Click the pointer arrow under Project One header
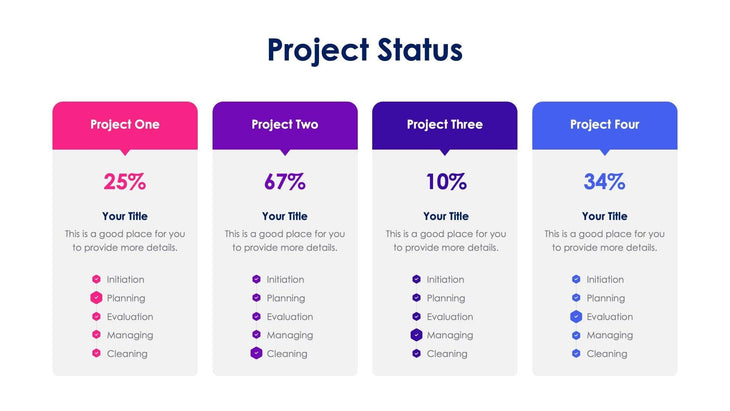730x411 pixels. (x=125, y=153)
